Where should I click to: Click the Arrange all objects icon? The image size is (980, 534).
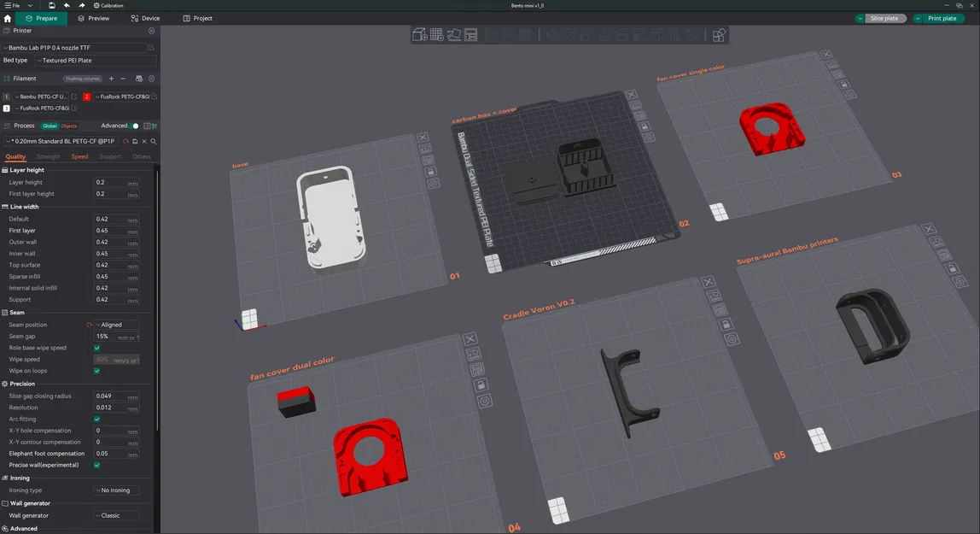pos(470,35)
